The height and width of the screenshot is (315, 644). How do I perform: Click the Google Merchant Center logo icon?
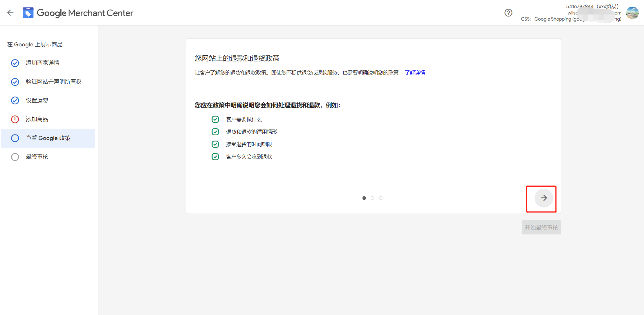tap(28, 13)
